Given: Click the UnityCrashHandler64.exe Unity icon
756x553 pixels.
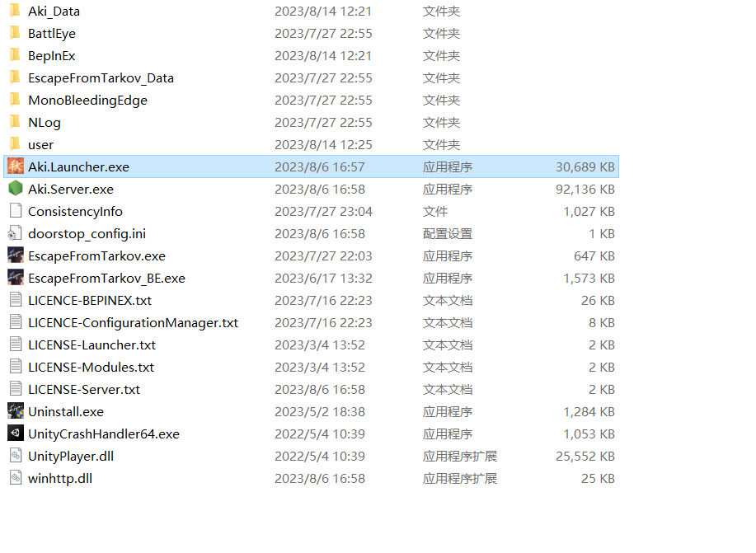Looking at the screenshot, I should 15,433.
